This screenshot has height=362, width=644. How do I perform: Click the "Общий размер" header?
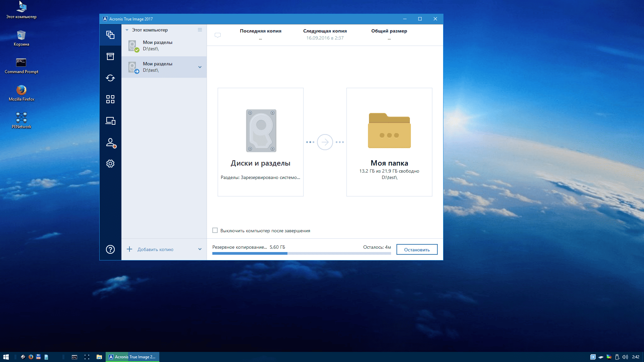pos(389,31)
